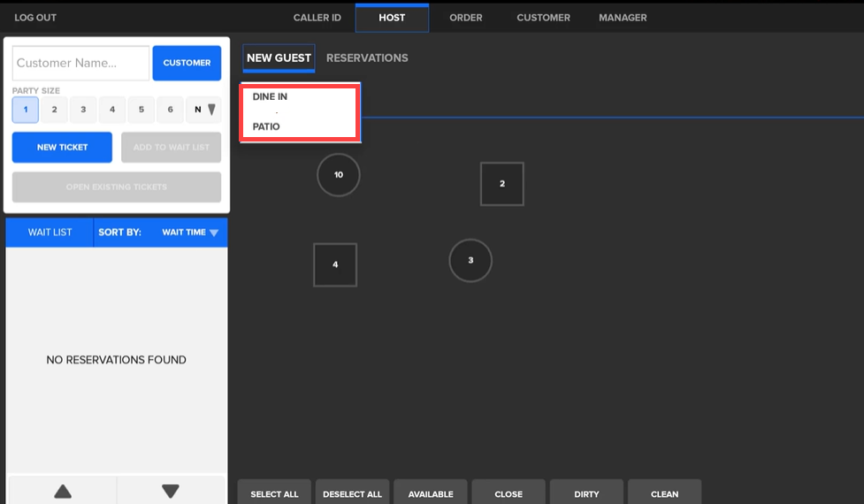Viewport: 864px width, 504px height.
Task: Click the blue Customer button
Action: coord(187,64)
